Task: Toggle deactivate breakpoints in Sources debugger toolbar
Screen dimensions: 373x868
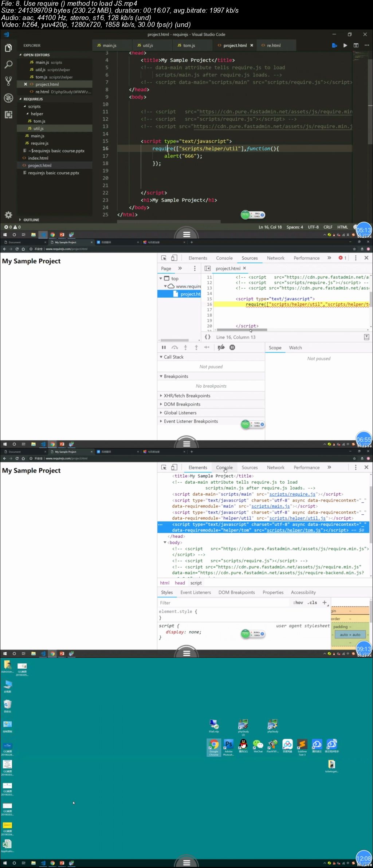Action: (x=221, y=347)
